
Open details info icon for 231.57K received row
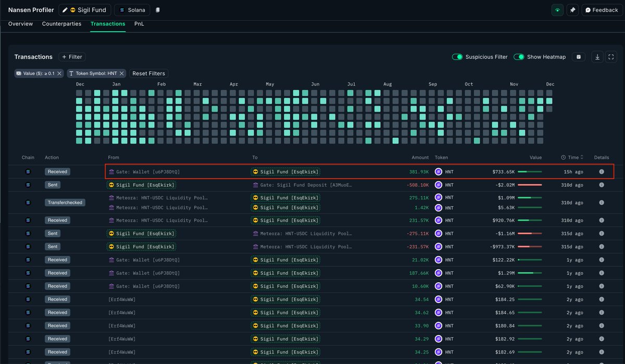[x=602, y=220]
